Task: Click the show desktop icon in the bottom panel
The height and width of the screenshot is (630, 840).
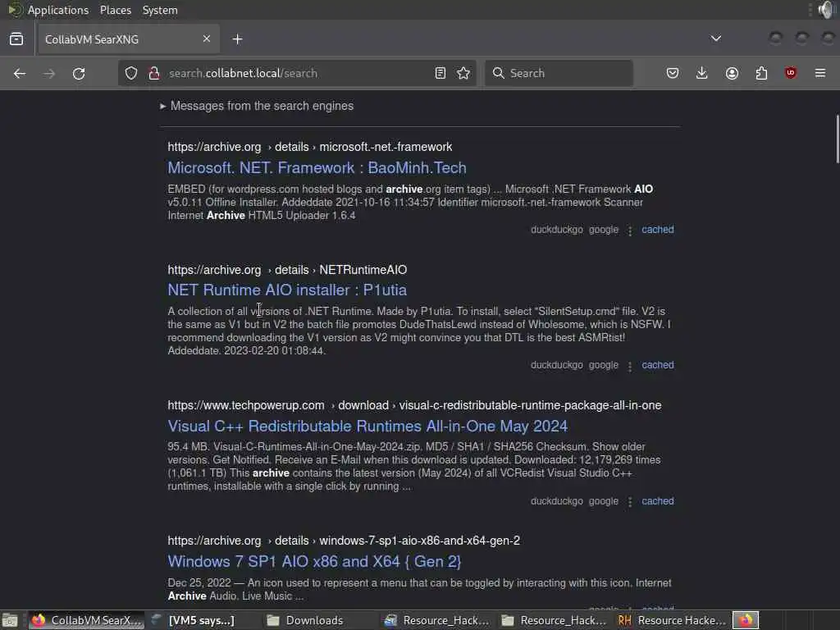Action: [x=10, y=620]
